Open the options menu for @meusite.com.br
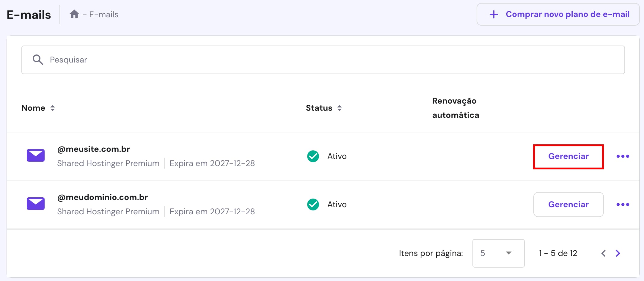The height and width of the screenshot is (281, 644). coord(623,156)
